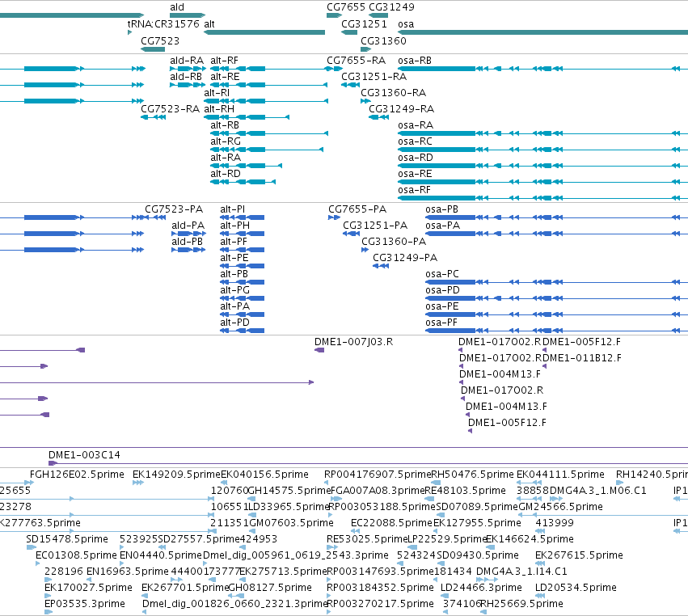
Task: Click the alt-PD protein label
Action: click(x=234, y=323)
